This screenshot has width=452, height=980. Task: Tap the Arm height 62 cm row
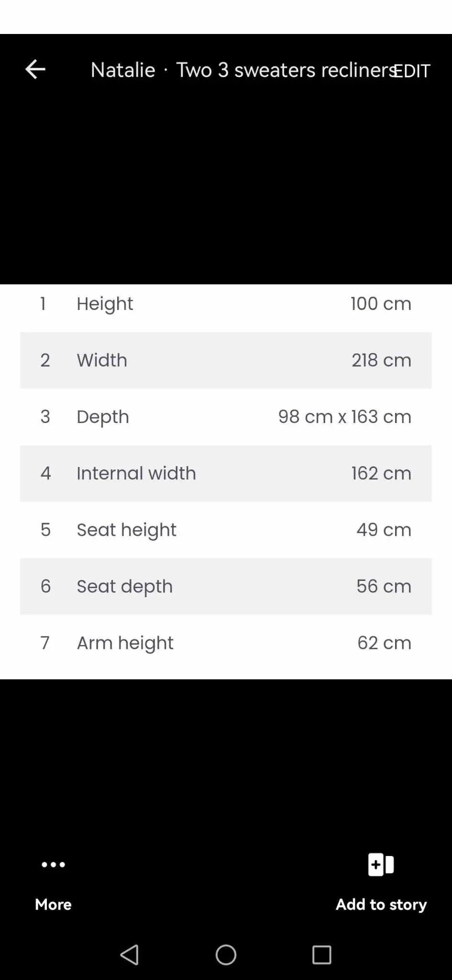pos(226,643)
